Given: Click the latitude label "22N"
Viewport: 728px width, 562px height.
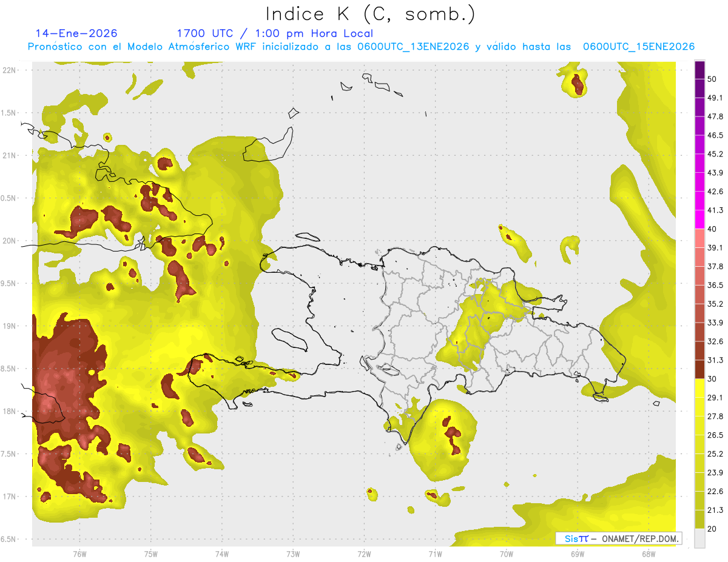Looking at the screenshot, I should click(10, 70).
